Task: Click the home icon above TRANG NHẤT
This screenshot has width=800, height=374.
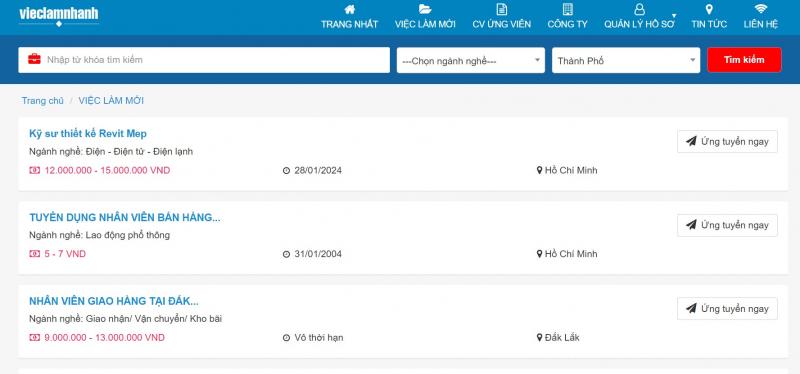Action: pyautogui.click(x=349, y=9)
